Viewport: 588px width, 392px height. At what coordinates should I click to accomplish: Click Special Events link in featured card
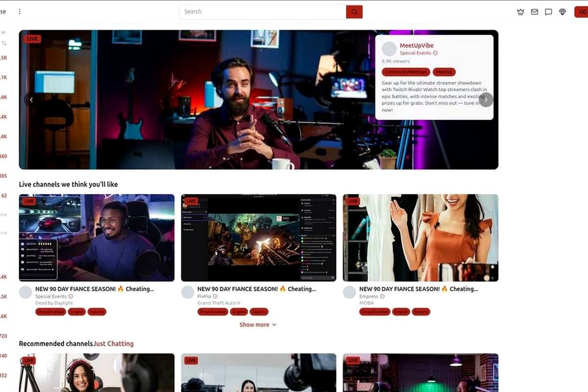tap(416, 53)
